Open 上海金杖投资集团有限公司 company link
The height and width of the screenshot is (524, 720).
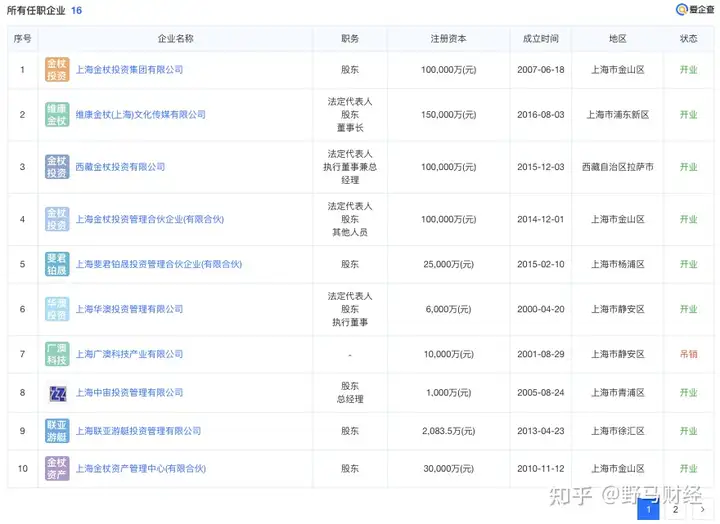tap(129, 70)
